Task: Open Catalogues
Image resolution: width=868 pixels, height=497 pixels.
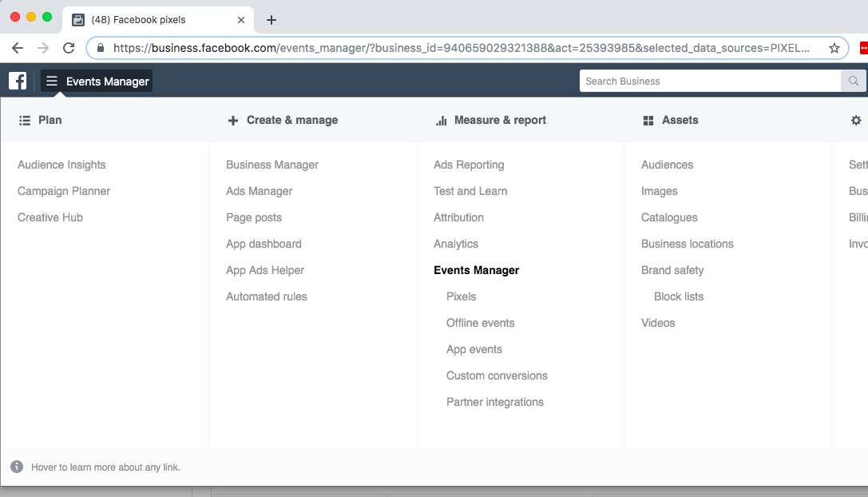Action: [669, 217]
